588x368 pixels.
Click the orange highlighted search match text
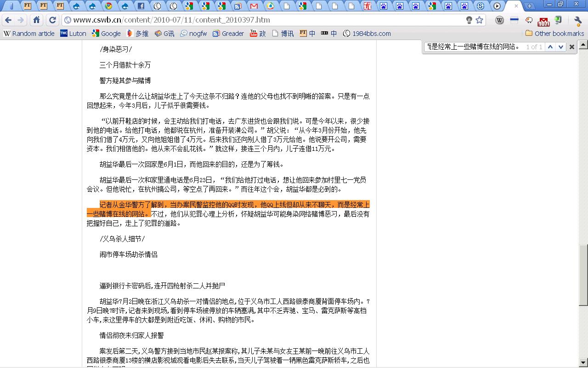click(x=228, y=209)
